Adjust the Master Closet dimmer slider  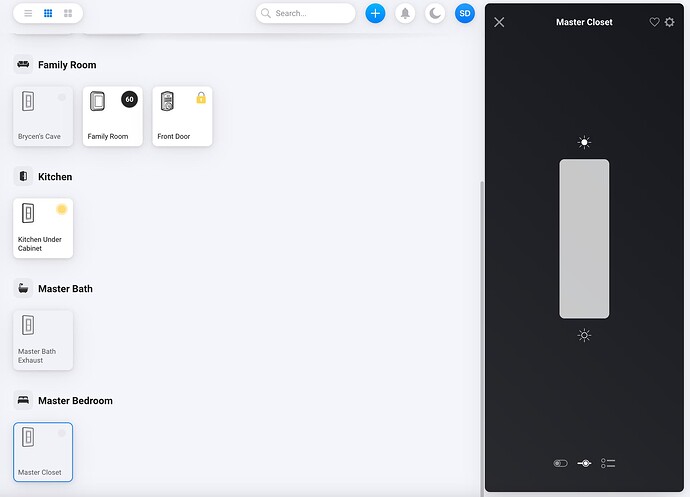point(584,239)
